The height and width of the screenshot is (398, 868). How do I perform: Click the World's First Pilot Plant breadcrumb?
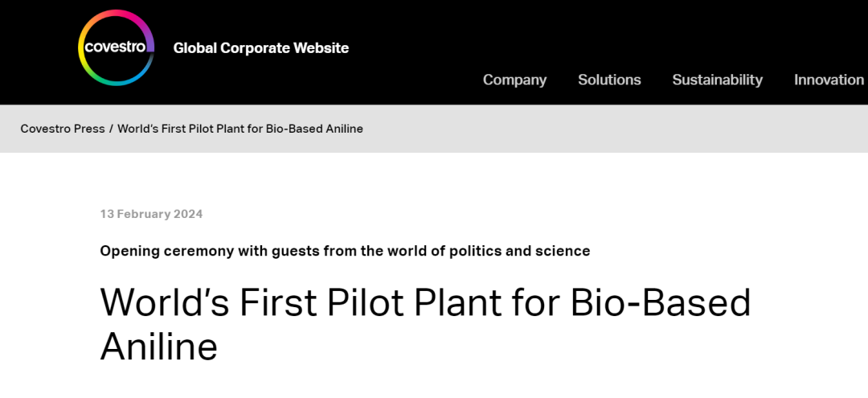click(x=240, y=129)
